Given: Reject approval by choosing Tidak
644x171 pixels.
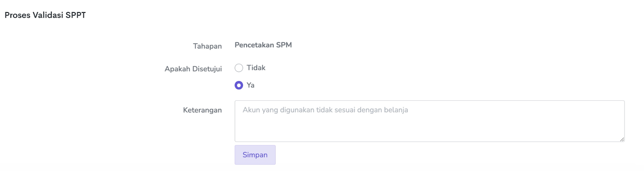Looking at the screenshot, I should [x=239, y=68].
